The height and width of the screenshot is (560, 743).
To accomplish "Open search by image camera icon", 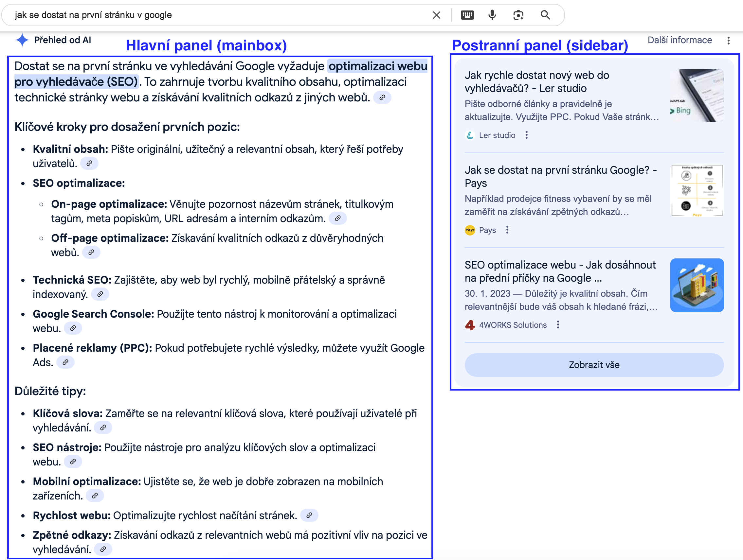I will [x=518, y=15].
